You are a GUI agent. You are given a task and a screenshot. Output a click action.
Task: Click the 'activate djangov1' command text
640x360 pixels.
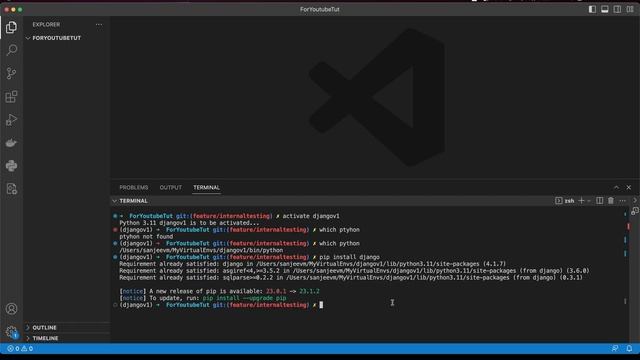point(311,216)
